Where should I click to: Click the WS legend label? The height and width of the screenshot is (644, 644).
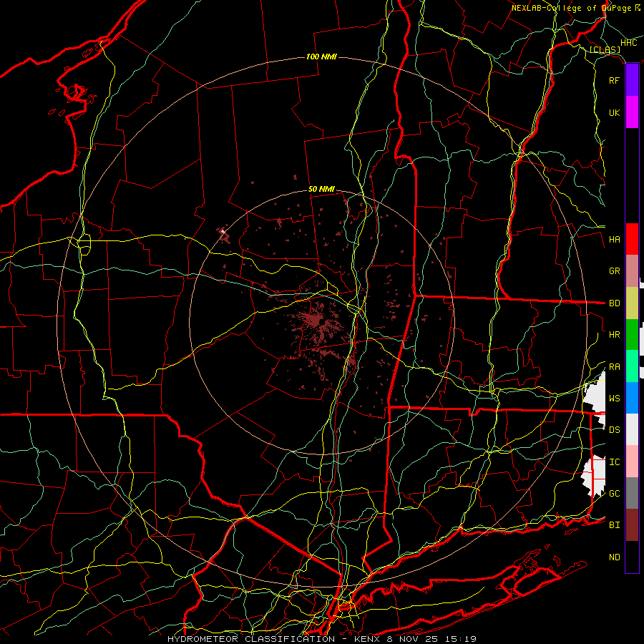614,398
